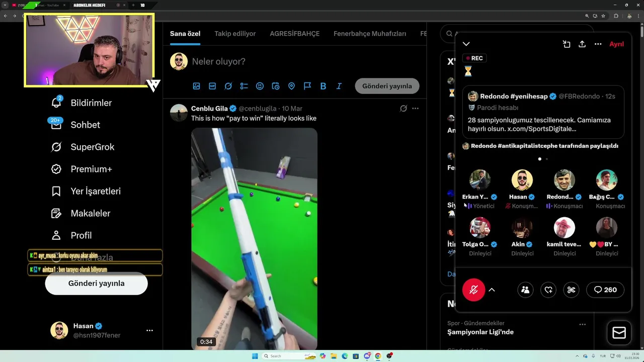Click the Windows taskbar Search box

pos(289,356)
